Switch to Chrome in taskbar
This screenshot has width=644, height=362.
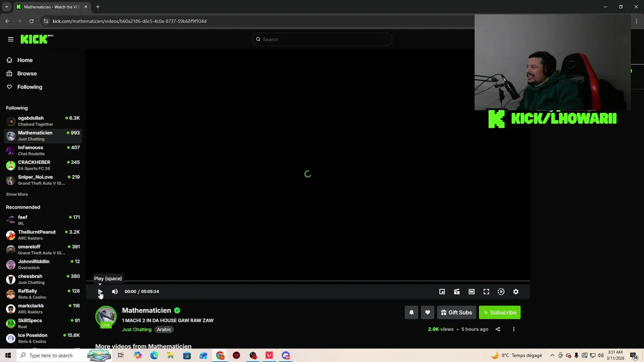coord(220,355)
